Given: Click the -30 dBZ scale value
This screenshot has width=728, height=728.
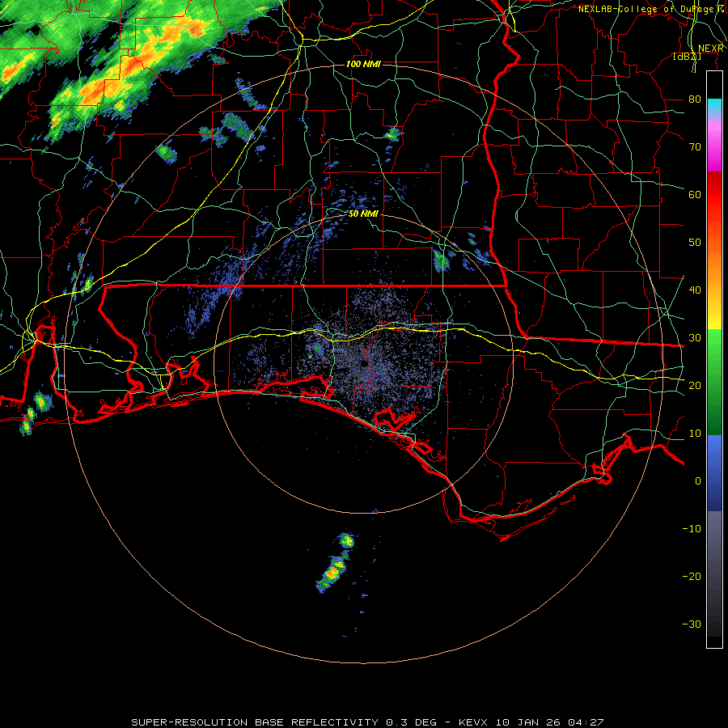Looking at the screenshot, I should click(692, 624).
